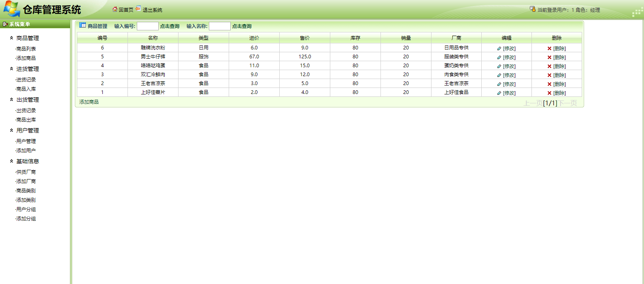
Task: Open 添加用户 in the sidebar
Action: point(26,150)
